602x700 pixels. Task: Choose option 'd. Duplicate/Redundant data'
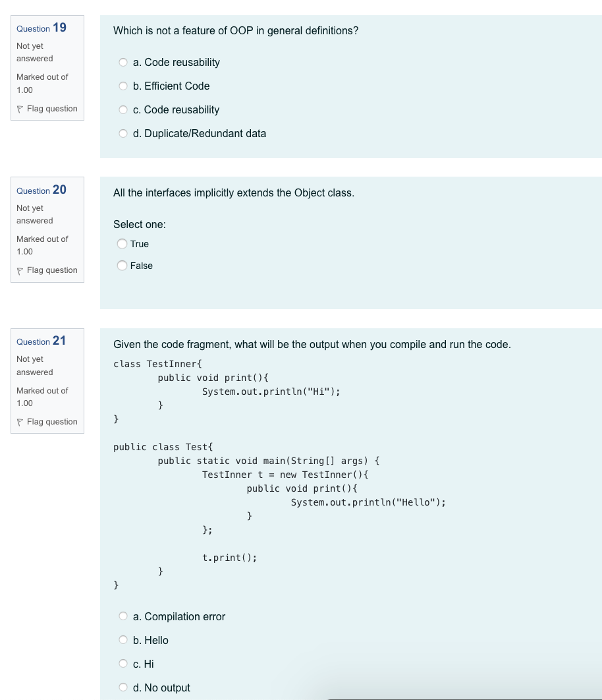[x=123, y=133]
